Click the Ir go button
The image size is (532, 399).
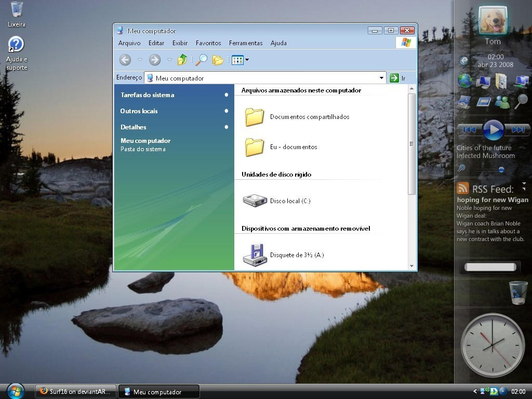pos(397,78)
